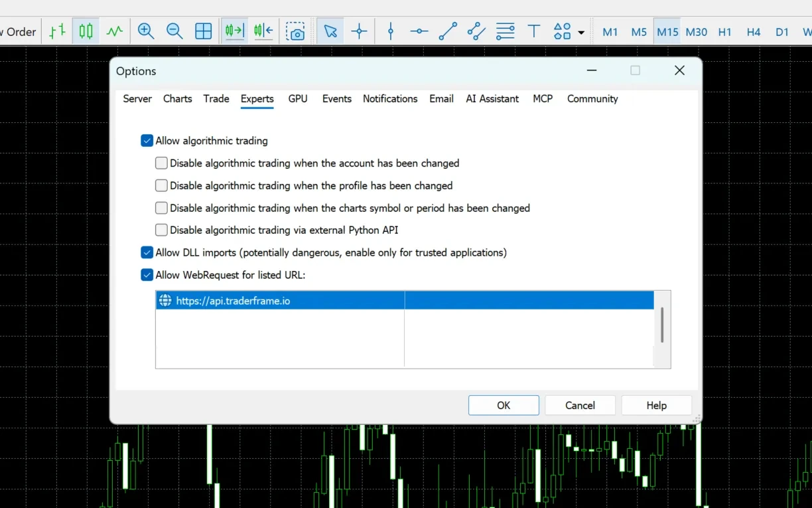This screenshot has height=508, width=812.
Task: Click the Help button
Action: (657, 405)
